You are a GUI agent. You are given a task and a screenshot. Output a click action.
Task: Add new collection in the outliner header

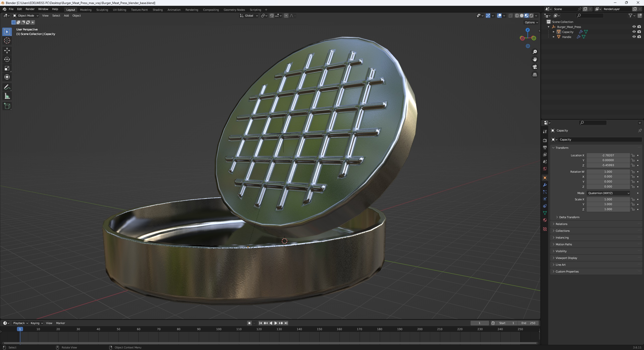(640, 16)
